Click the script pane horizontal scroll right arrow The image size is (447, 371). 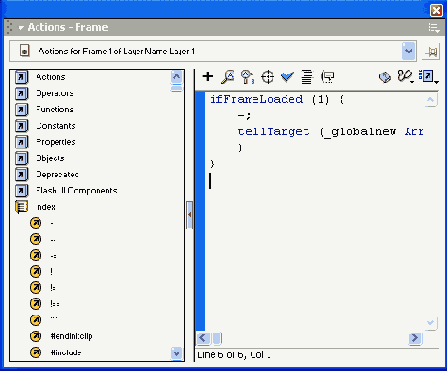pyautogui.click(x=415, y=338)
